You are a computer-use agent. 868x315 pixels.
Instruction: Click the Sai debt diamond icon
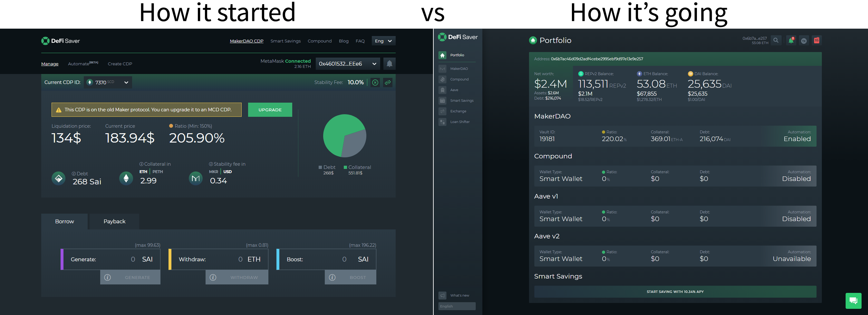[x=59, y=178]
